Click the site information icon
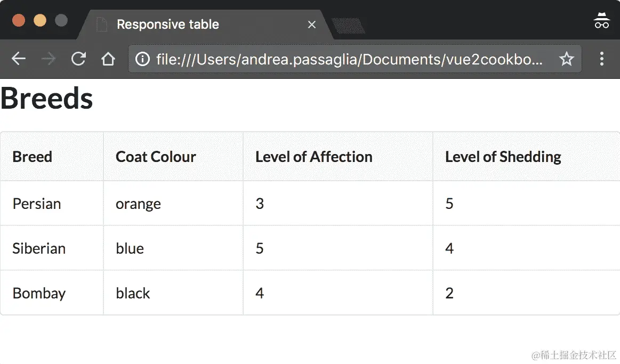Screen dimensions: 620x364 coord(142,59)
